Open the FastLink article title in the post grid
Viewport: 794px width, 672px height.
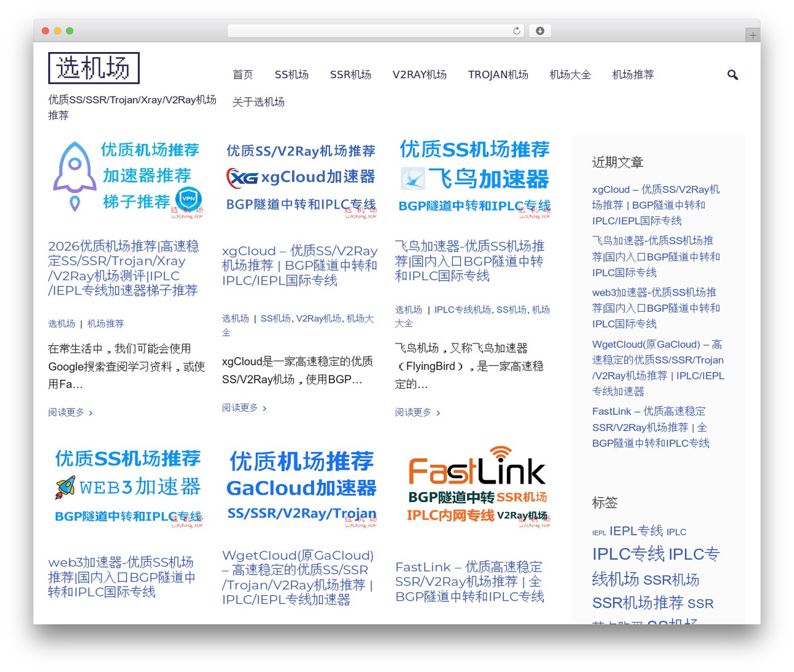[x=470, y=581]
